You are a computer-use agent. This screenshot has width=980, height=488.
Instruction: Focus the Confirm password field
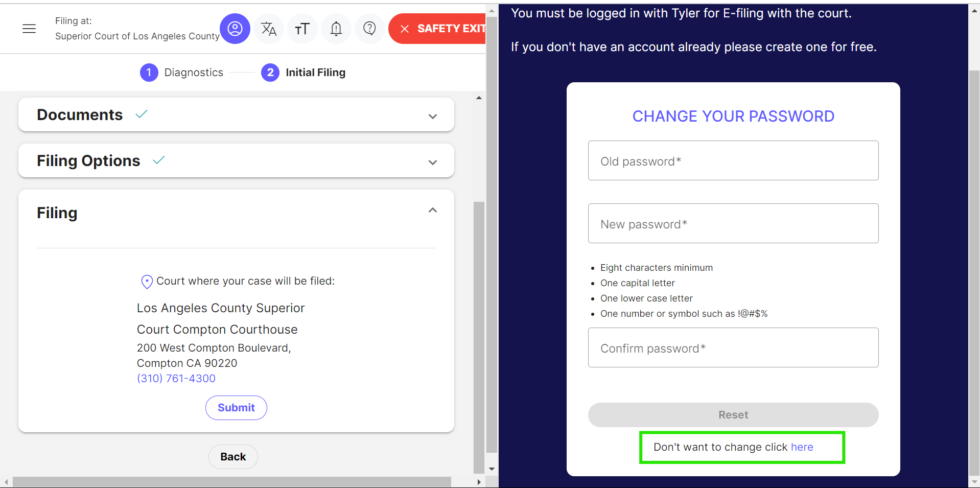tap(733, 347)
